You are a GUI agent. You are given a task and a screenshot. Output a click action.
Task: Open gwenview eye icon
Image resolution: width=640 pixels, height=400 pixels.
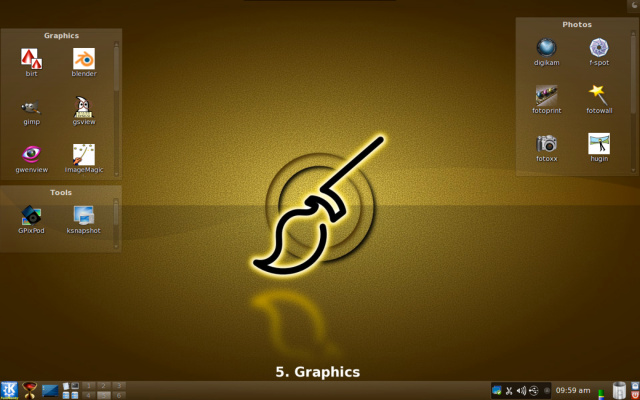pyautogui.click(x=31, y=154)
